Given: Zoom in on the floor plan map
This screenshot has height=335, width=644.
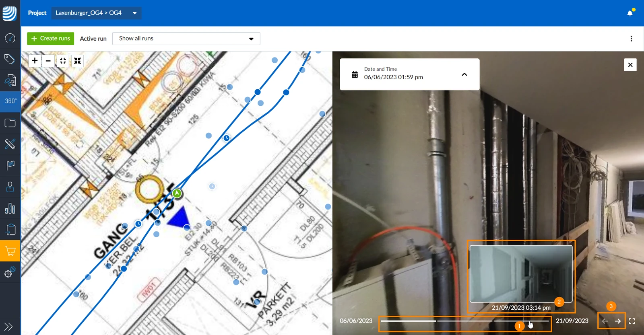Looking at the screenshot, I should tap(35, 61).
